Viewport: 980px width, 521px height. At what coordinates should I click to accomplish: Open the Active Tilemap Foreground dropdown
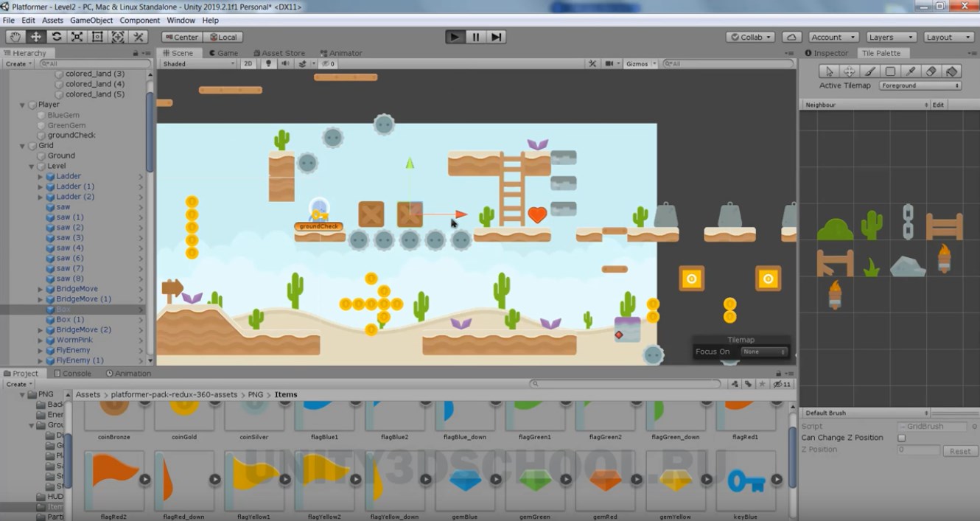pyautogui.click(x=920, y=85)
